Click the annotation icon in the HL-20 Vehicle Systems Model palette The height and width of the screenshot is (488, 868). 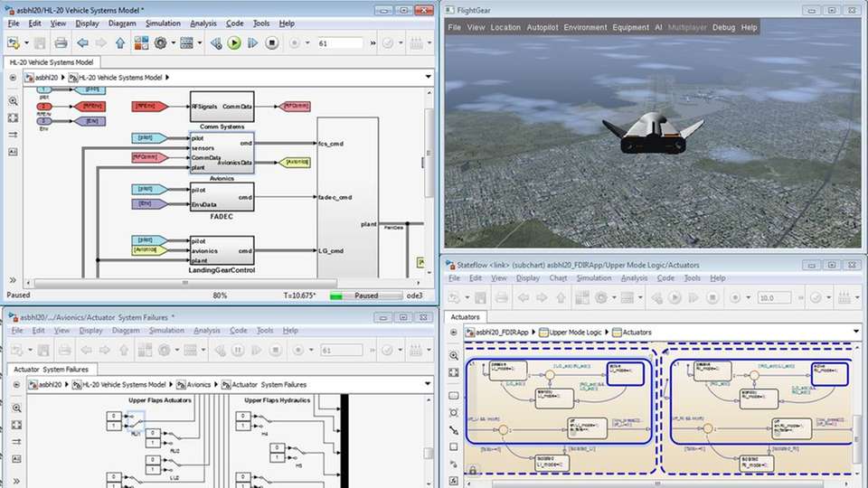pos(14,152)
